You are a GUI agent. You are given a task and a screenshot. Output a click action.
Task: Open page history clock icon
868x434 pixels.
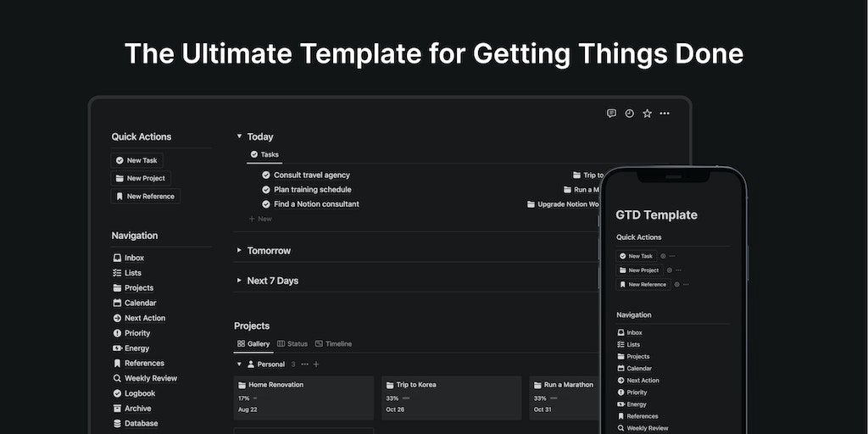click(630, 114)
